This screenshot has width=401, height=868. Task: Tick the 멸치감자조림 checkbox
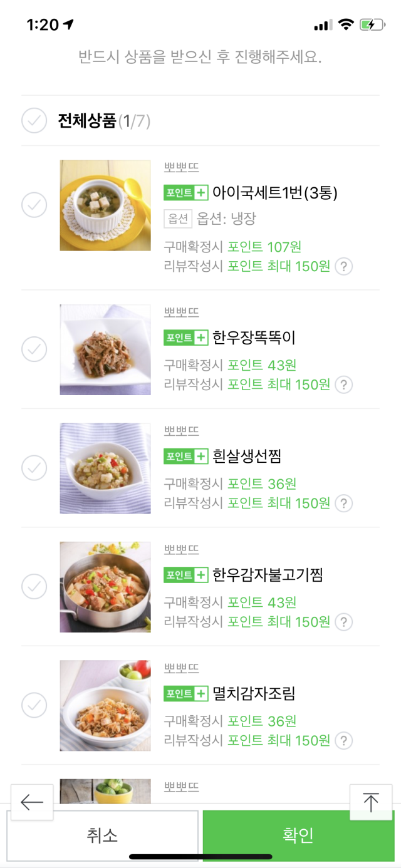coord(34,705)
